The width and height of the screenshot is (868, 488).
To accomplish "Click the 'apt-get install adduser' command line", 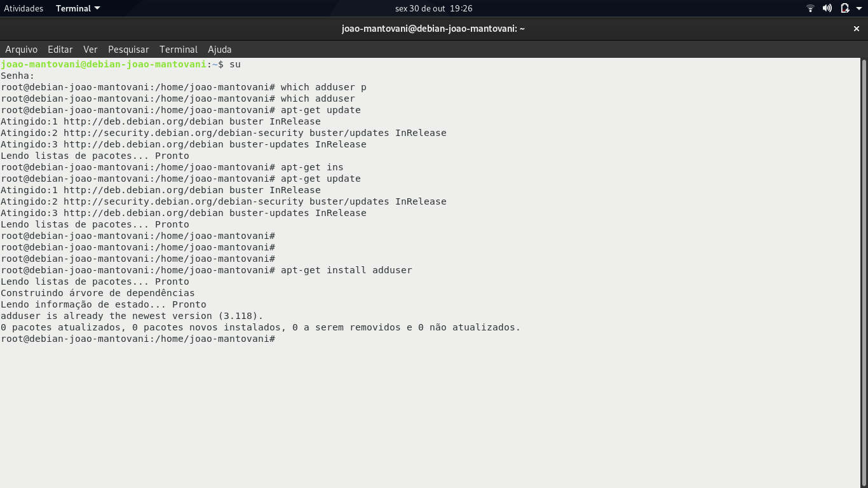I will coord(207,270).
